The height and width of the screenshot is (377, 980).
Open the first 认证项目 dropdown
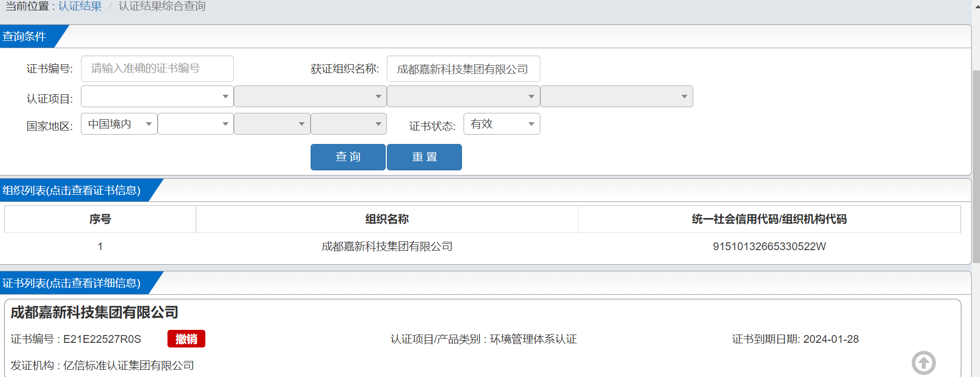[157, 96]
